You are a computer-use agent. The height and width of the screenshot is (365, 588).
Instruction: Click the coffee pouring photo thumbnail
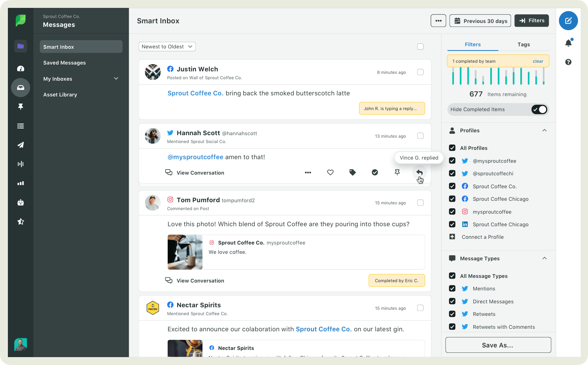click(185, 252)
